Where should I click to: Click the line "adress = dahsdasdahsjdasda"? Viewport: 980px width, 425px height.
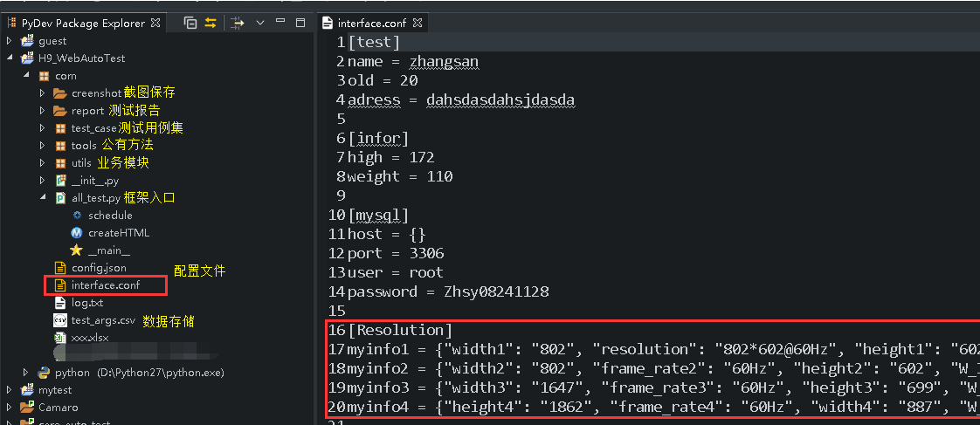pyautogui.click(x=461, y=99)
